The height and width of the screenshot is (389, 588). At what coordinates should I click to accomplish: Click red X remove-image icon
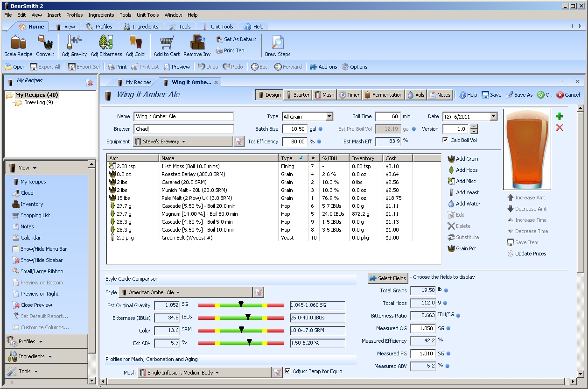pyautogui.click(x=560, y=127)
